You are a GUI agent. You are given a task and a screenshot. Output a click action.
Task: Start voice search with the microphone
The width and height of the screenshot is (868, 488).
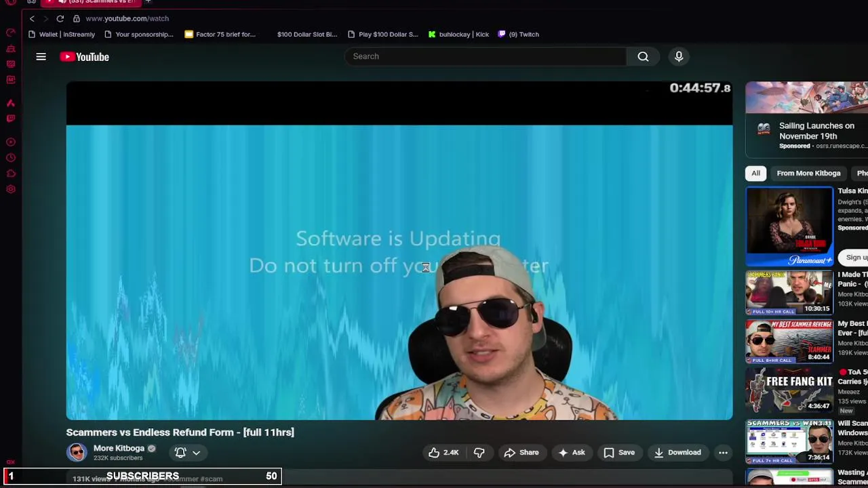point(679,57)
